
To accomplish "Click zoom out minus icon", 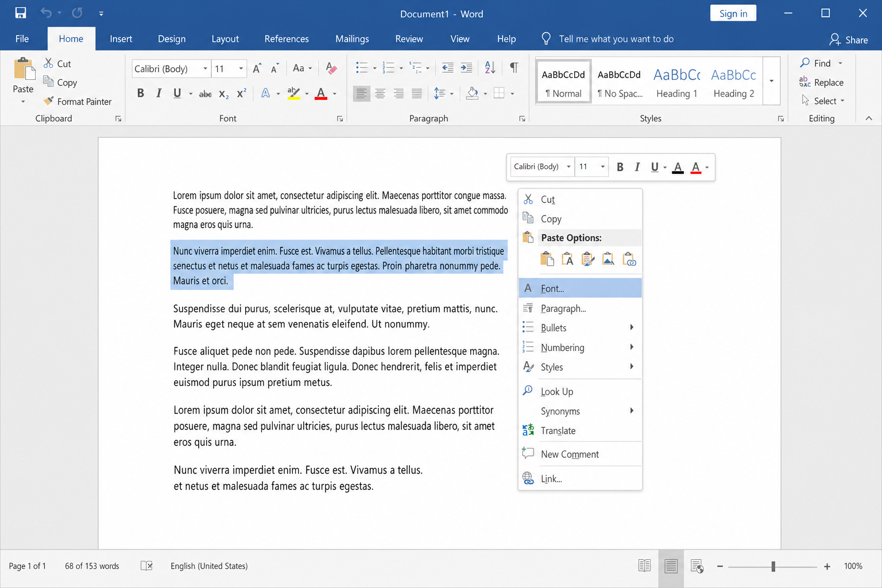I will [x=719, y=566].
